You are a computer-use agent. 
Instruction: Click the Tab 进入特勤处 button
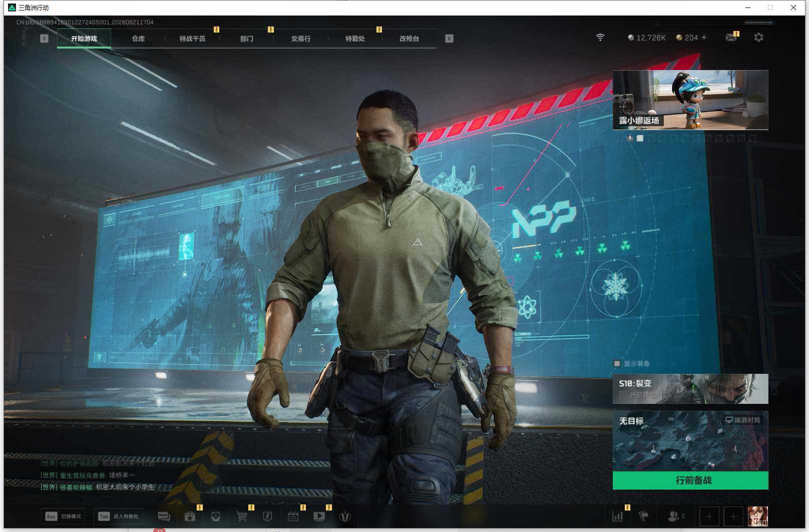118,516
